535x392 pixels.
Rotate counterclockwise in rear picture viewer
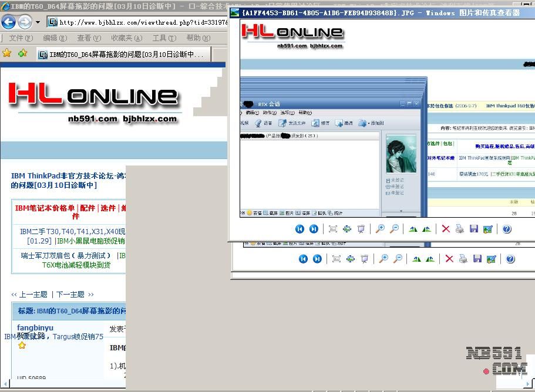click(x=430, y=259)
